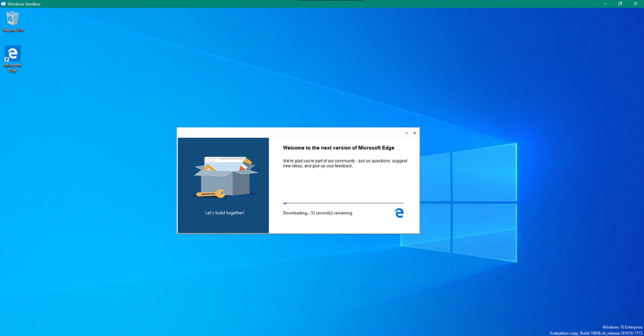
Task: Click the "We're glad you're part of our community" paragraph
Action: (345, 163)
